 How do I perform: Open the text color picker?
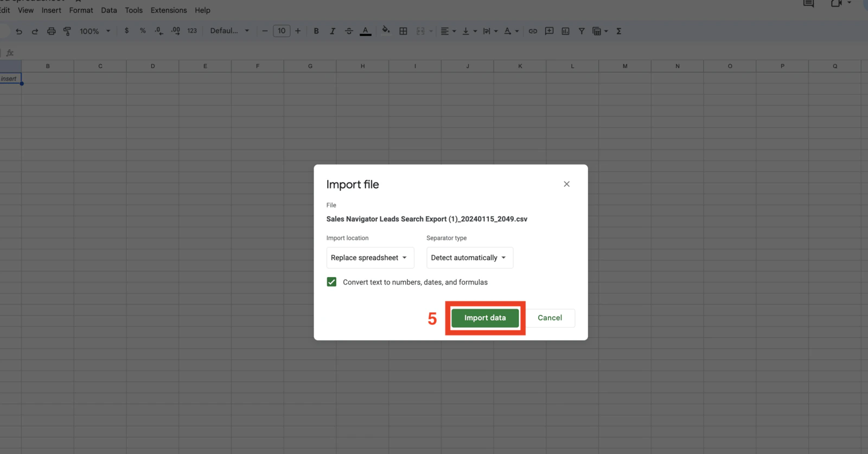point(366,31)
